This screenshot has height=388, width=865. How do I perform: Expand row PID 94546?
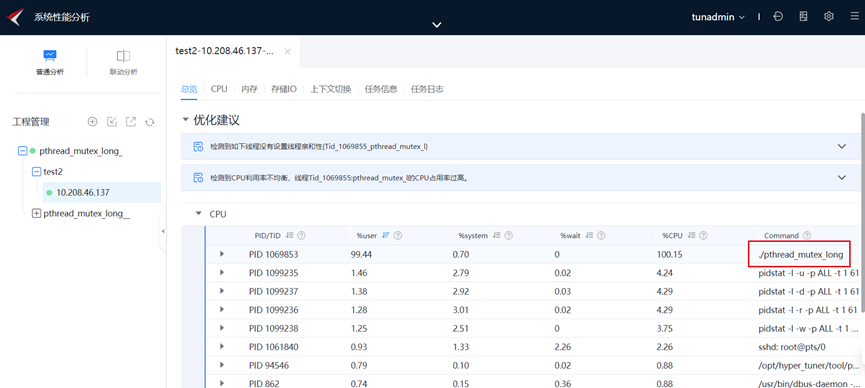(x=222, y=365)
